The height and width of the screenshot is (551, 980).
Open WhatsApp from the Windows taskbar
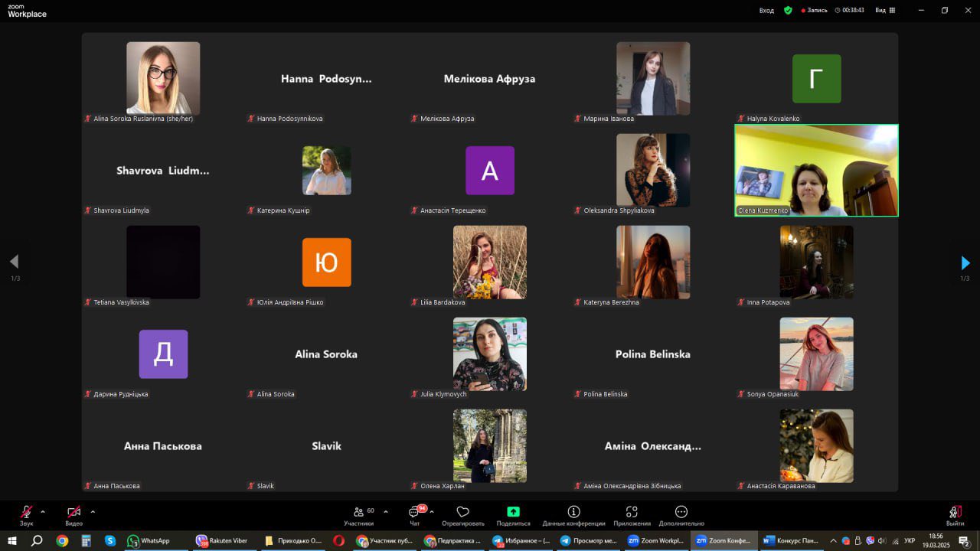click(149, 540)
